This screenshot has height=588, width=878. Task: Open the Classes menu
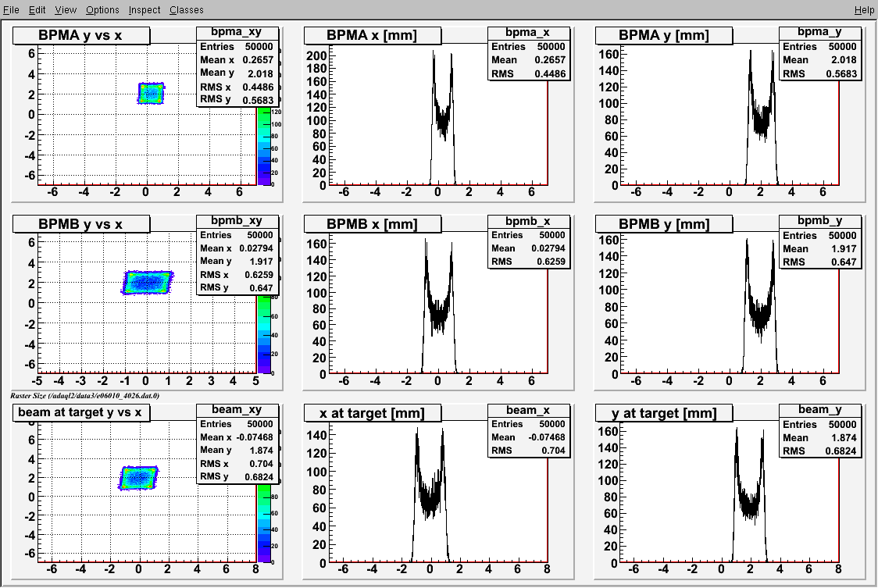187,9
